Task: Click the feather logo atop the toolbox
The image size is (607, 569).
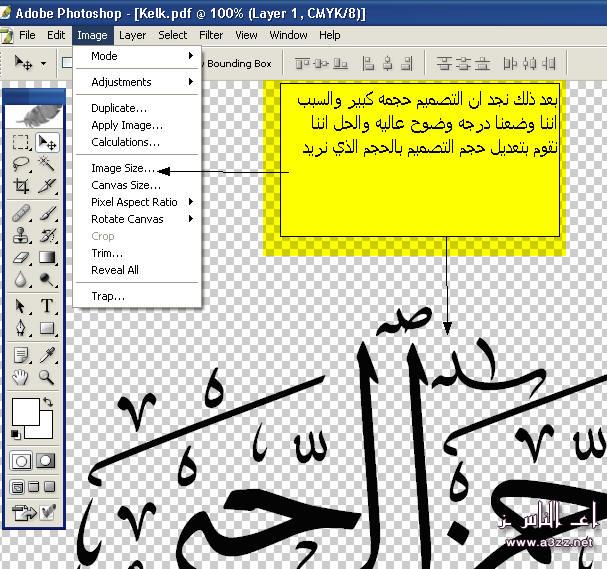Action: click(x=34, y=115)
